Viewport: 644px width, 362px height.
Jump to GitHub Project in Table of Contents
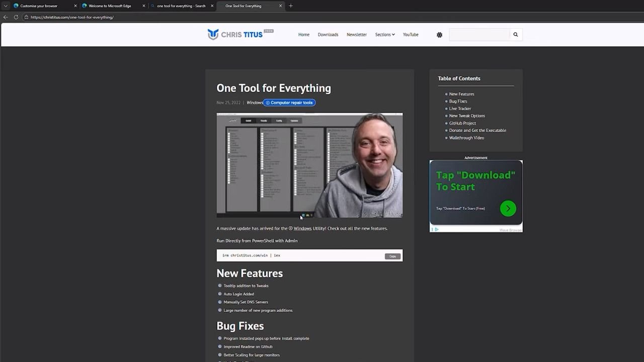coord(462,123)
